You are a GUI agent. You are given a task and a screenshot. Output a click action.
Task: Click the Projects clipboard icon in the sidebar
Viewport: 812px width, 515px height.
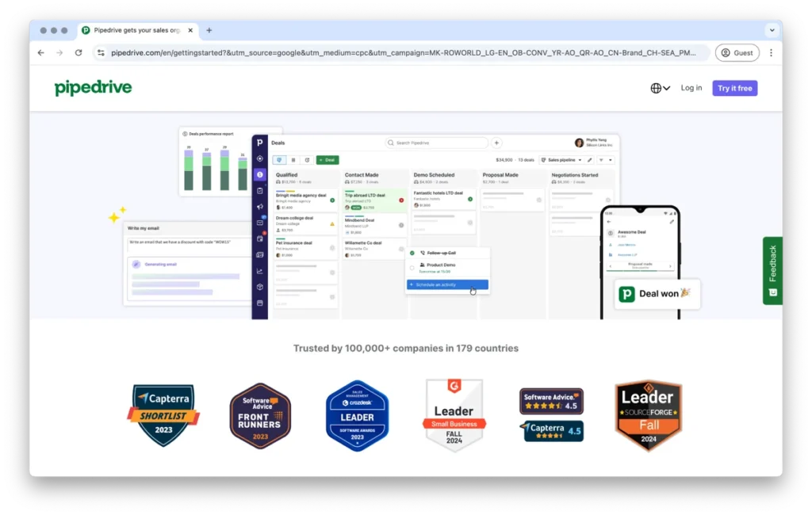(x=260, y=191)
